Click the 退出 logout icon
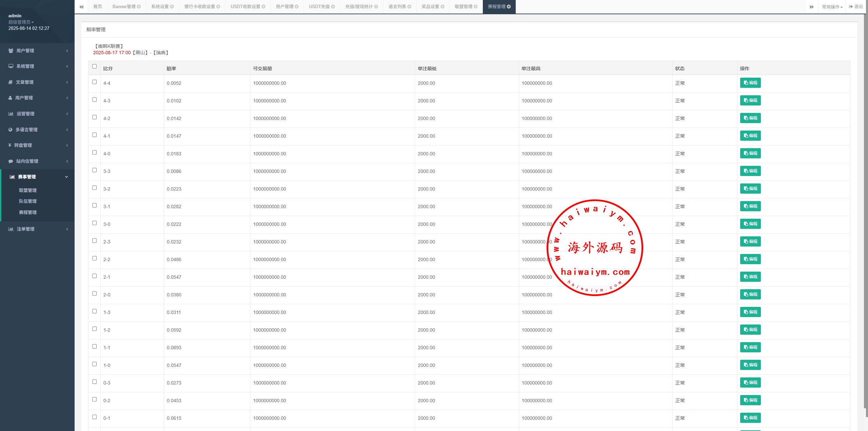 tap(851, 7)
